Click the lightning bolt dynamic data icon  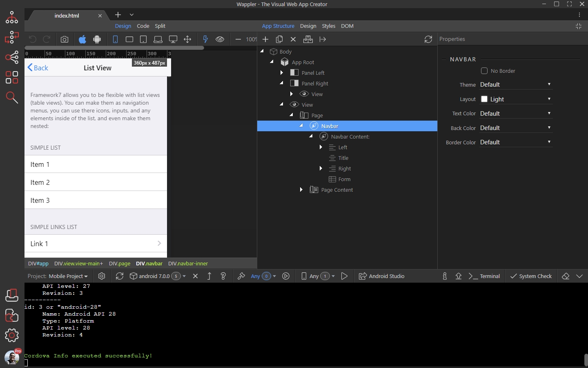(205, 39)
